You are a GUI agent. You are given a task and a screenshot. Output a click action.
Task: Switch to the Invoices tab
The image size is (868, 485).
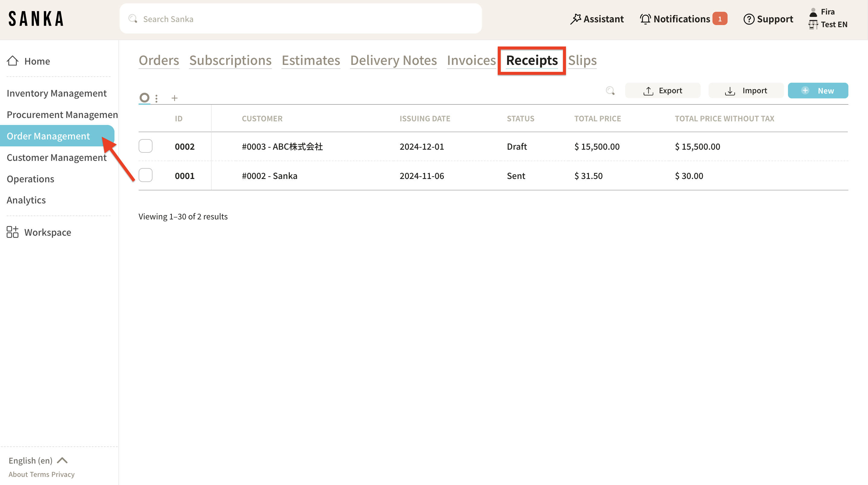pos(471,61)
